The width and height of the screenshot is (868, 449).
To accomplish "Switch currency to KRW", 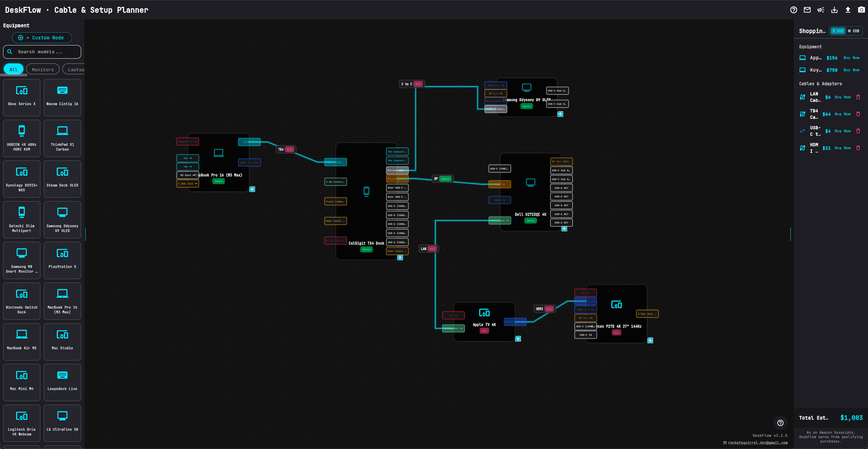I will point(853,31).
